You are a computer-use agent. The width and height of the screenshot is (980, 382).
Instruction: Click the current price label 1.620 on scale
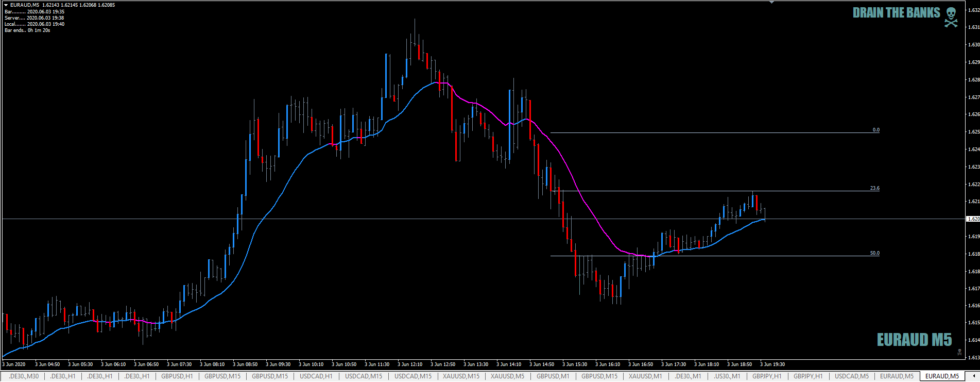(x=973, y=219)
